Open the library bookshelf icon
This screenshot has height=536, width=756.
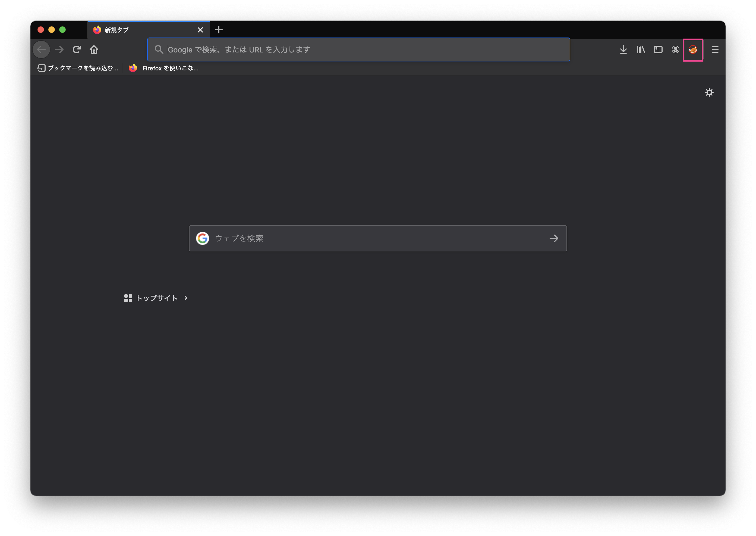pyautogui.click(x=641, y=49)
